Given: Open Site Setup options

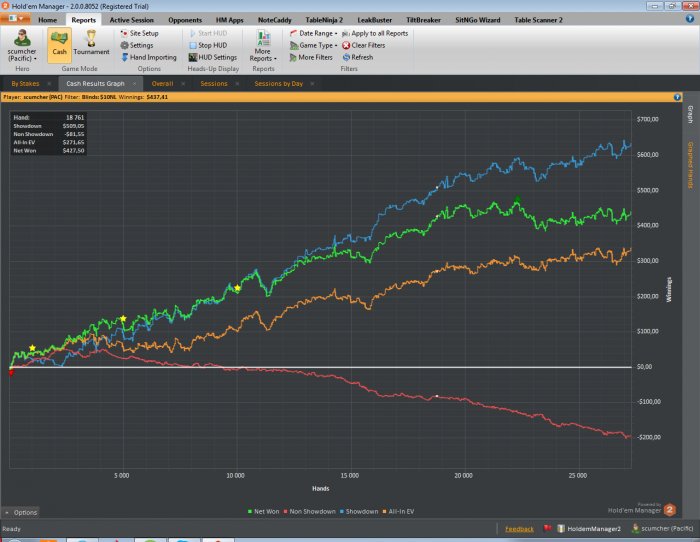Looking at the screenshot, I should coord(139,33).
